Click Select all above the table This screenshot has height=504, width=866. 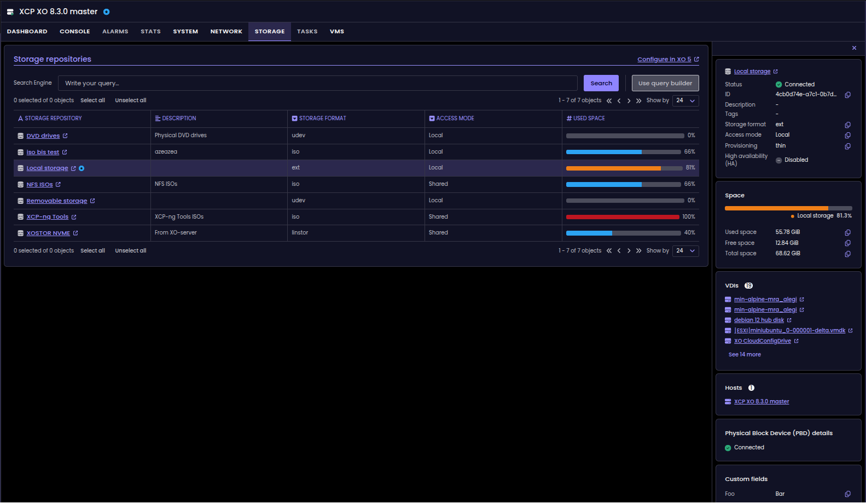92,101
